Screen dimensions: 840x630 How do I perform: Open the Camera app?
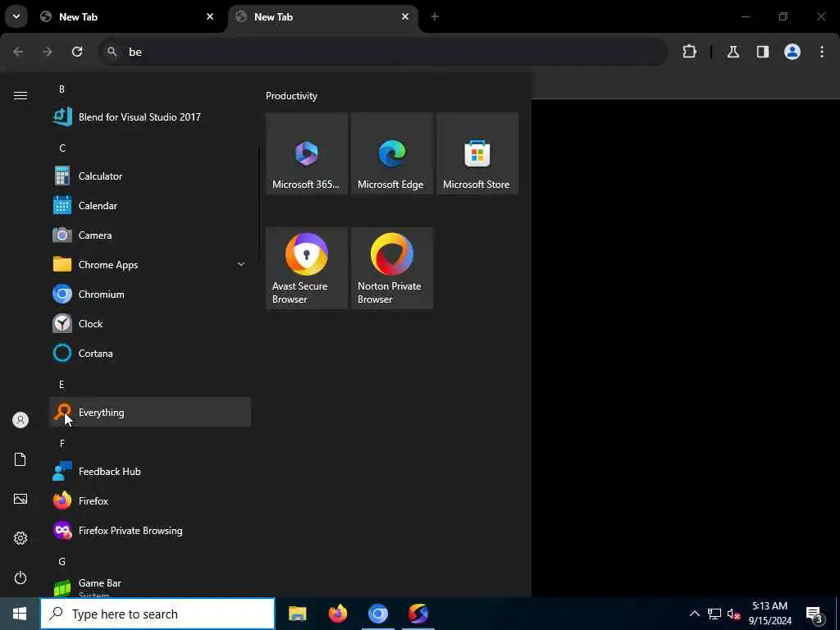click(150, 235)
